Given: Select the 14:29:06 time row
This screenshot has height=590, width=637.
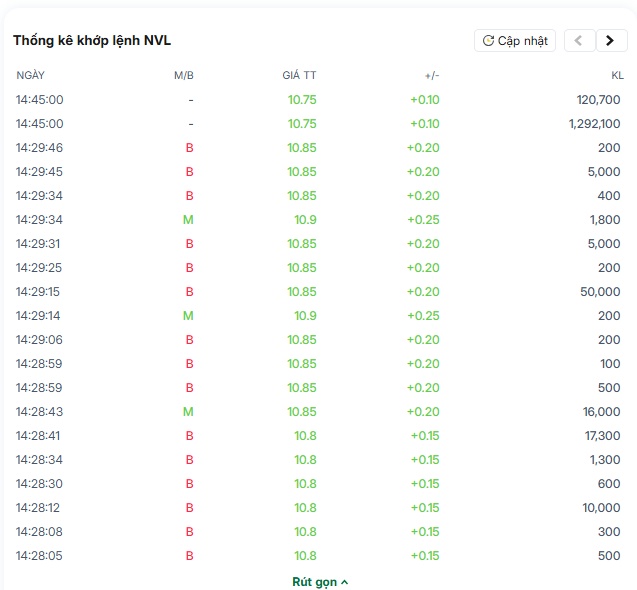Looking at the screenshot, I should point(318,339).
